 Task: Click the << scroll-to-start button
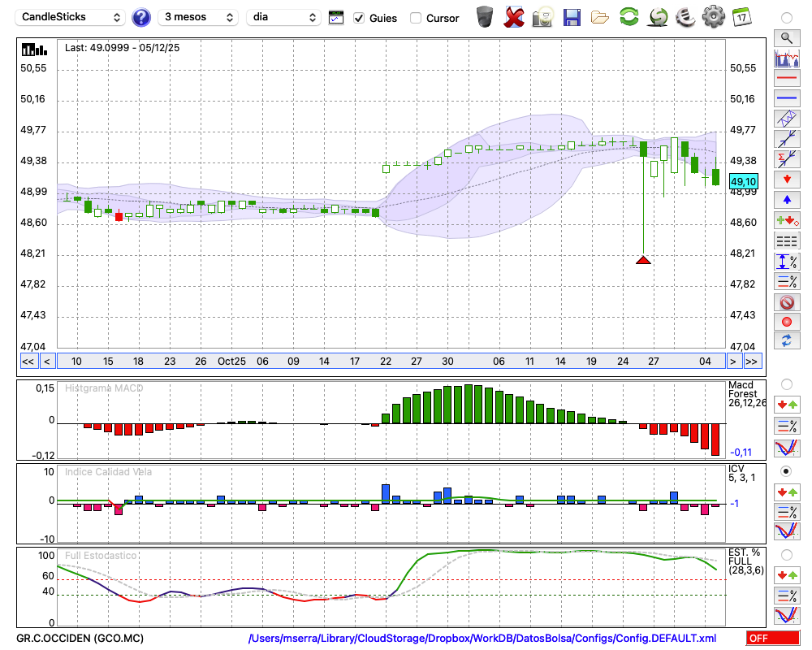(x=28, y=362)
